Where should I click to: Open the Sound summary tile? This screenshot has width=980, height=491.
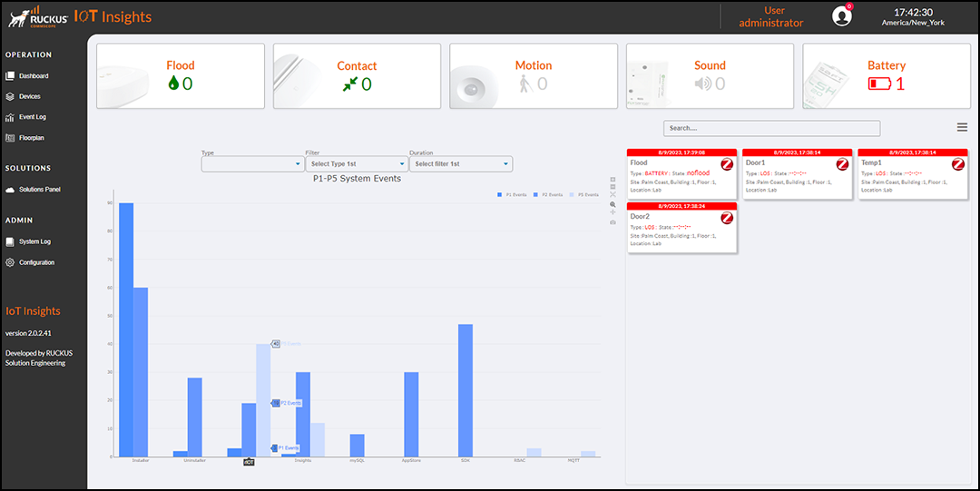pos(710,75)
